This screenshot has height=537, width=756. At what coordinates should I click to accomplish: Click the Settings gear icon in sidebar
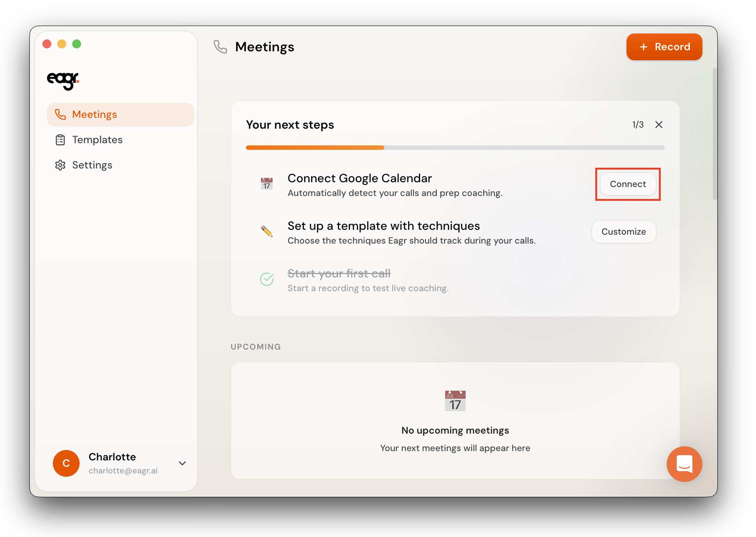pyautogui.click(x=60, y=165)
